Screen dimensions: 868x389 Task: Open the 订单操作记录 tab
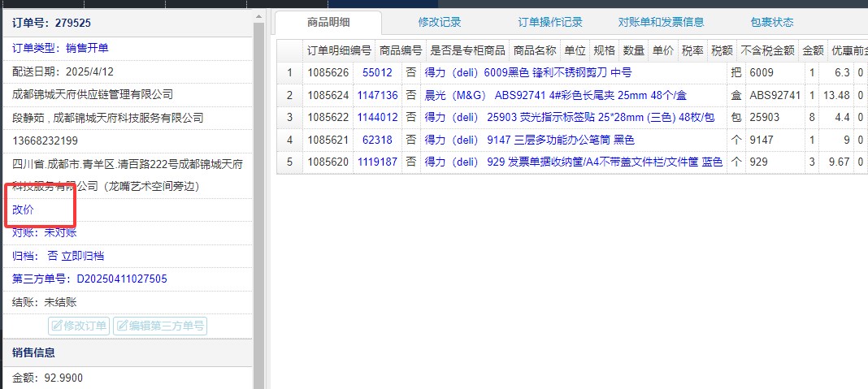tap(550, 22)
